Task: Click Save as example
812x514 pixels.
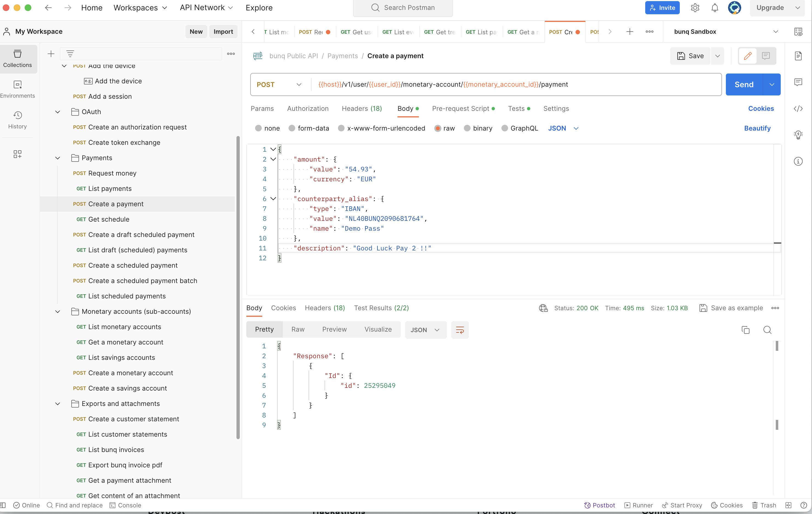Action: click(731, 308)
